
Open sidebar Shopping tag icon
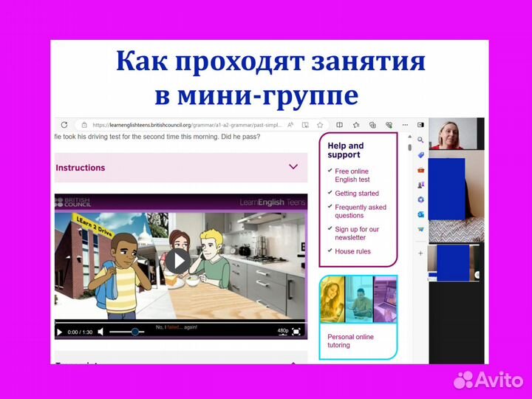420,155
